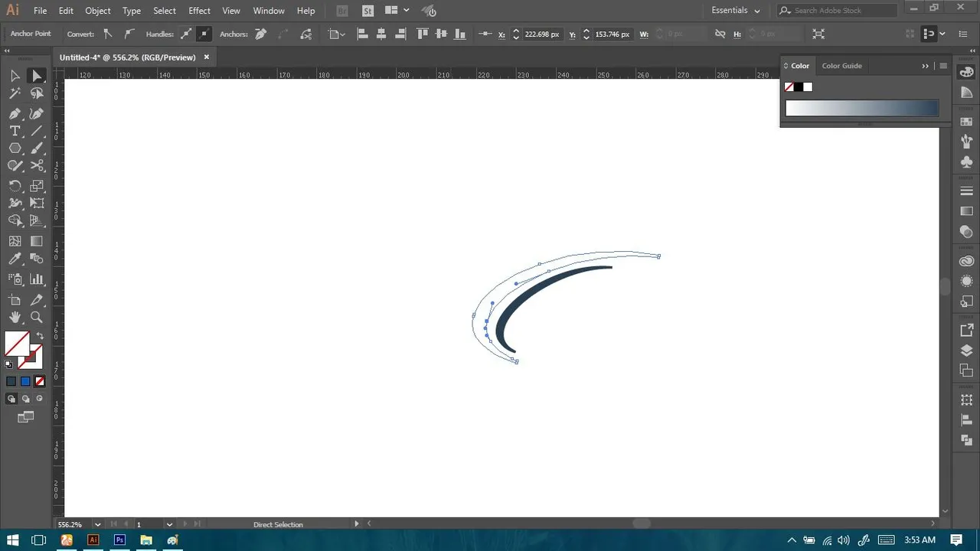The width and height of the screenshot is (980, 551).
Task: Set paint to None
Action: (x=40, y=381)
